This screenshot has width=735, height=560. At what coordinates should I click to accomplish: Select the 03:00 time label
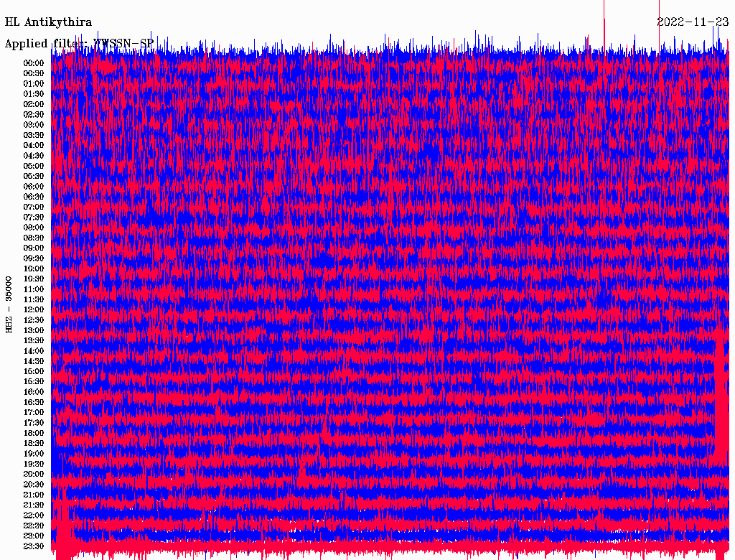[34, 125]
